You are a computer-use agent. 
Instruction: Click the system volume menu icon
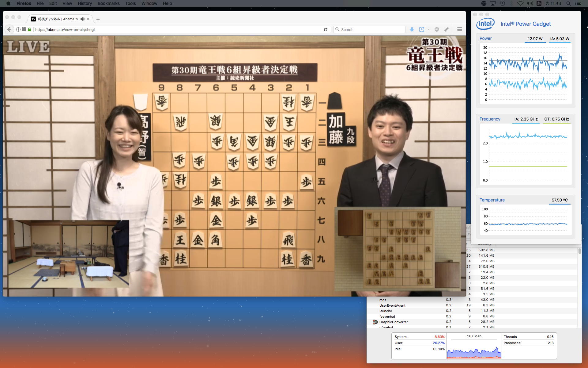[530, 3]
